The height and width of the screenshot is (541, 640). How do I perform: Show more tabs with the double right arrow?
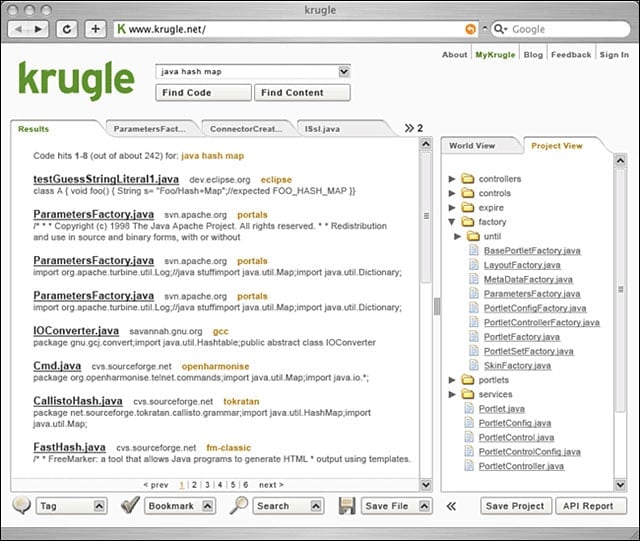click(409, 128)
